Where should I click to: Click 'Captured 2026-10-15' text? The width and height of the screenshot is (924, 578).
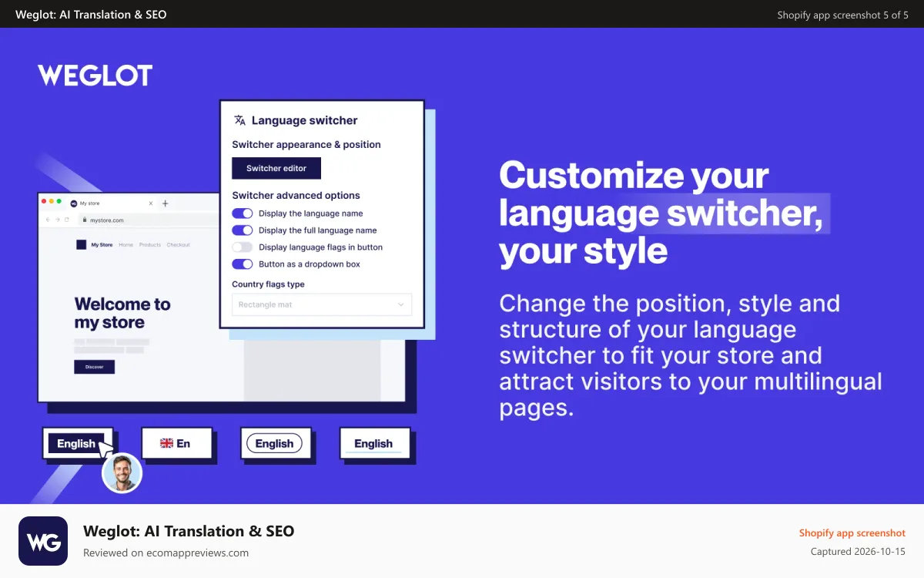point(858,552)
